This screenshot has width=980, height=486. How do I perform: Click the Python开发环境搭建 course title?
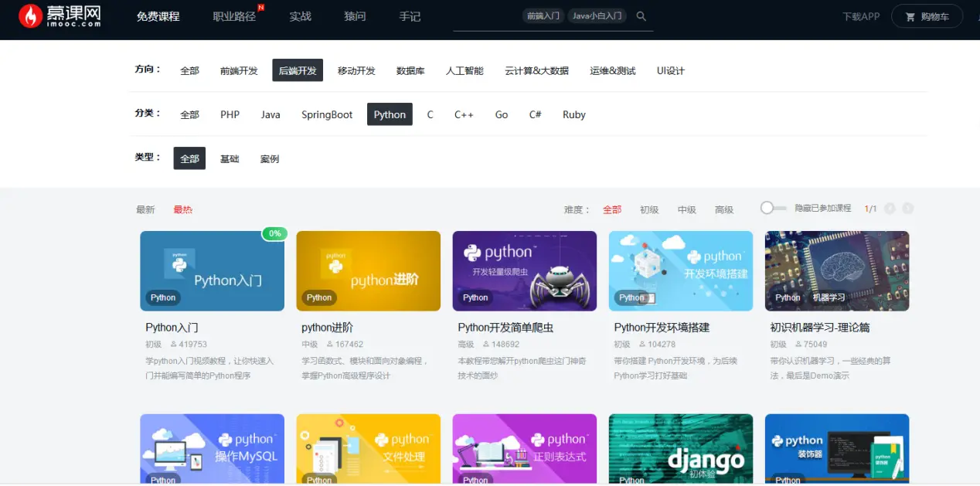coord(662,328)
